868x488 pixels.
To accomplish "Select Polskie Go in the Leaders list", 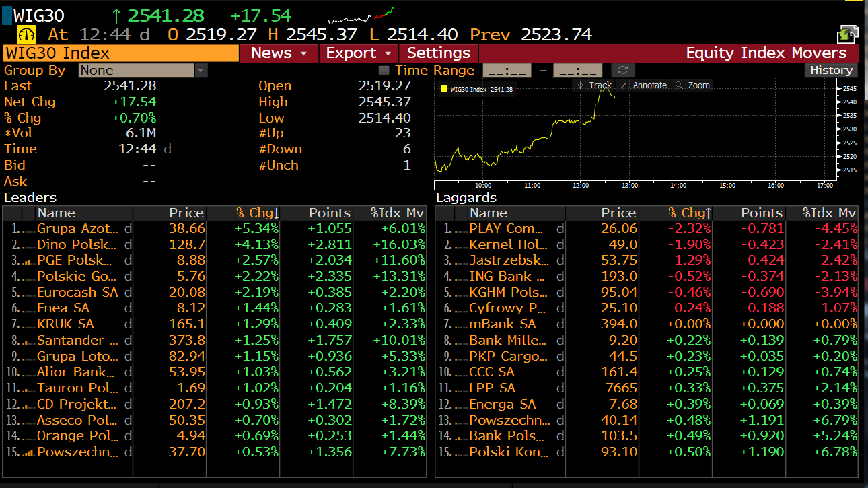I will point(77,277).
